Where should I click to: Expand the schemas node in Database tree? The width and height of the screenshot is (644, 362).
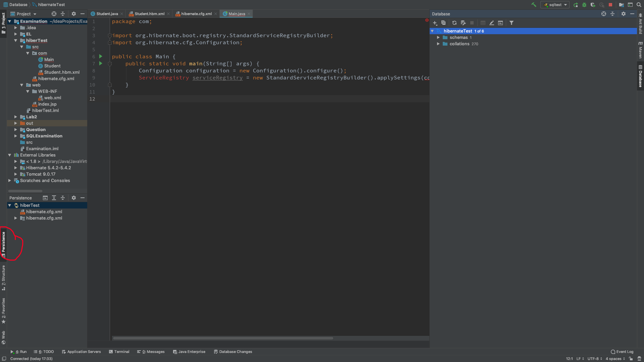[x=438, y=38]
